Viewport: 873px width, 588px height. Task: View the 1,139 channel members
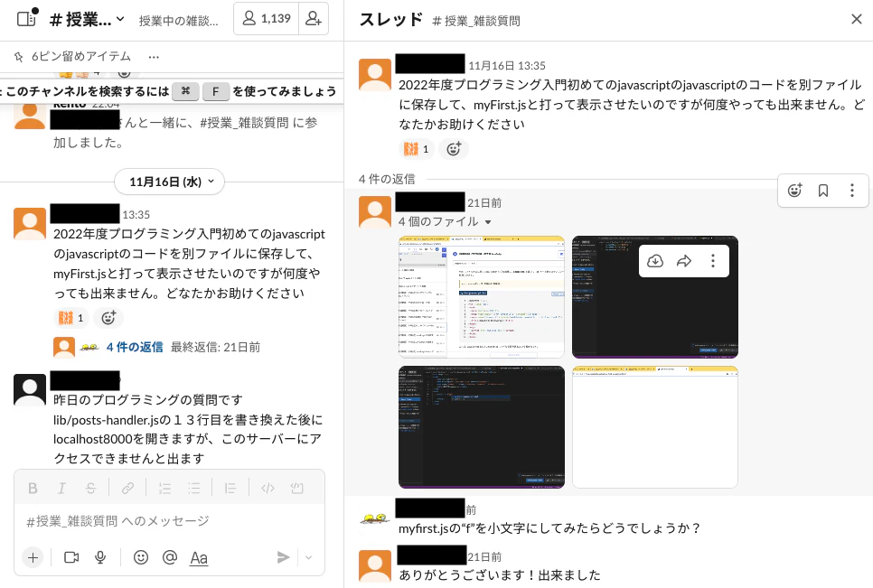click(267, 19)
